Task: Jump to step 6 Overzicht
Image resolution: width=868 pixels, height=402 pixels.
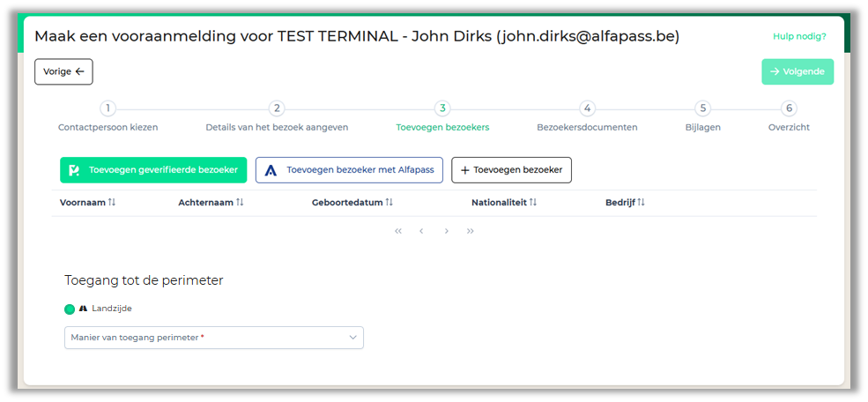Action: pyautogui.click(x=789, y=108)
